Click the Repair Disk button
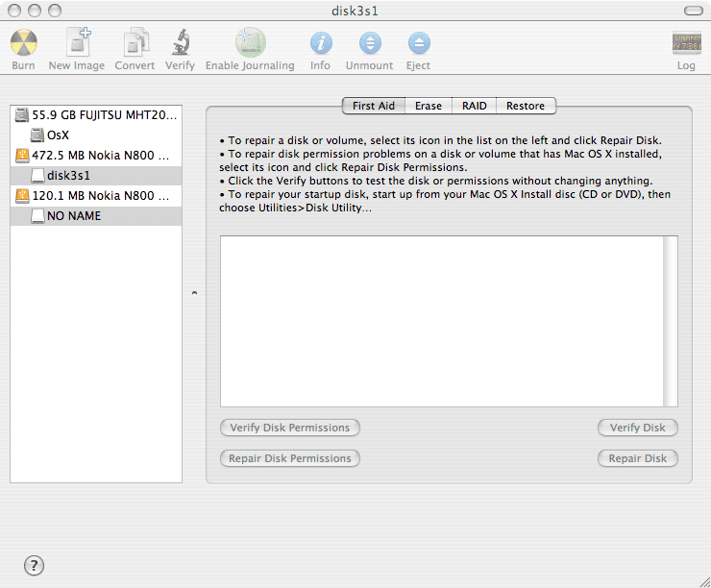The width and height of the screenshot is (711, 588). tap(638, 458)
